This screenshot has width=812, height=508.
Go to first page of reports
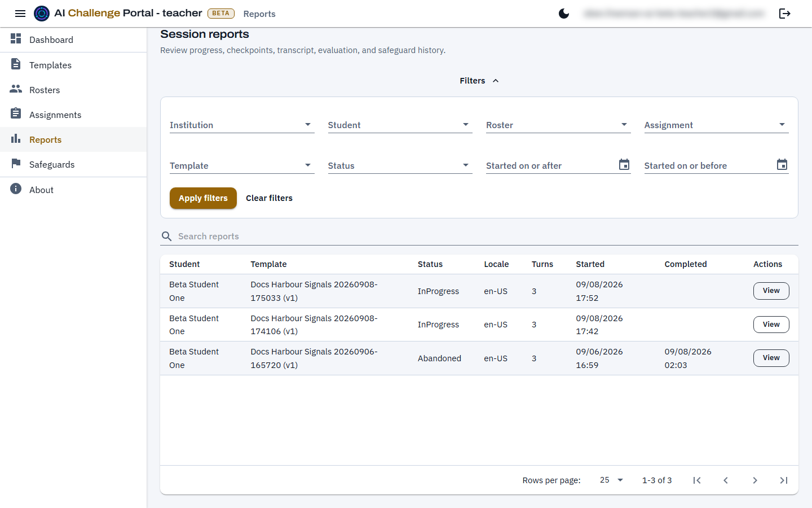697,480
